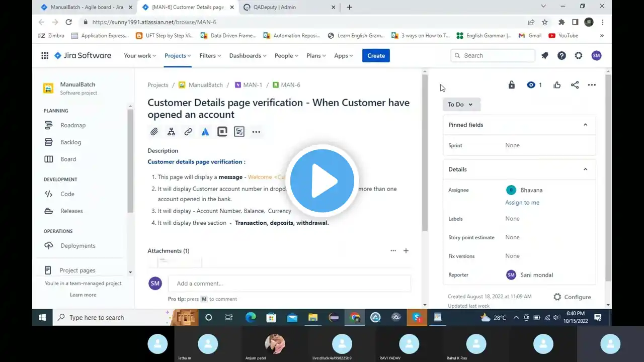Screen dimensions: 644x362
Task: Expand the People menu
Action: pos(286,56)
